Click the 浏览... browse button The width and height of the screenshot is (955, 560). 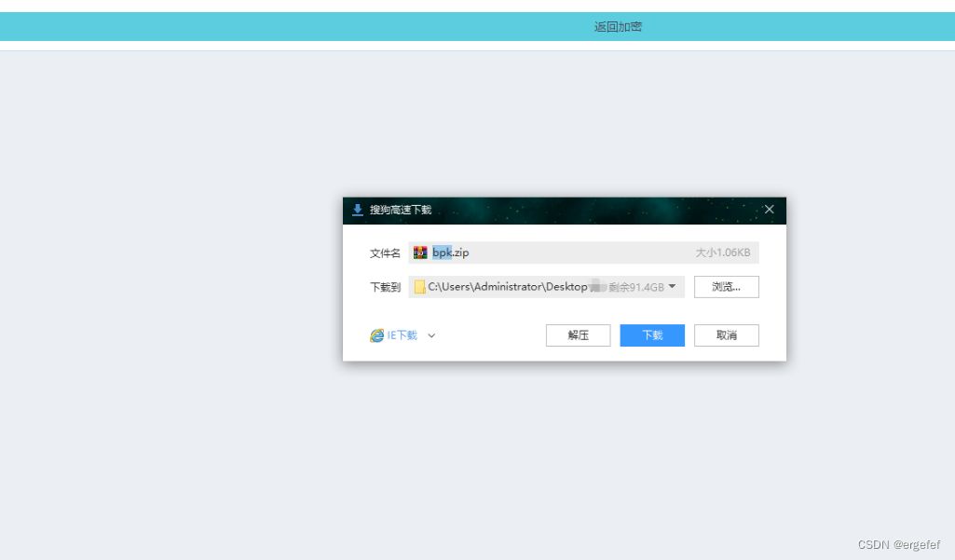(x=727, y=286)
